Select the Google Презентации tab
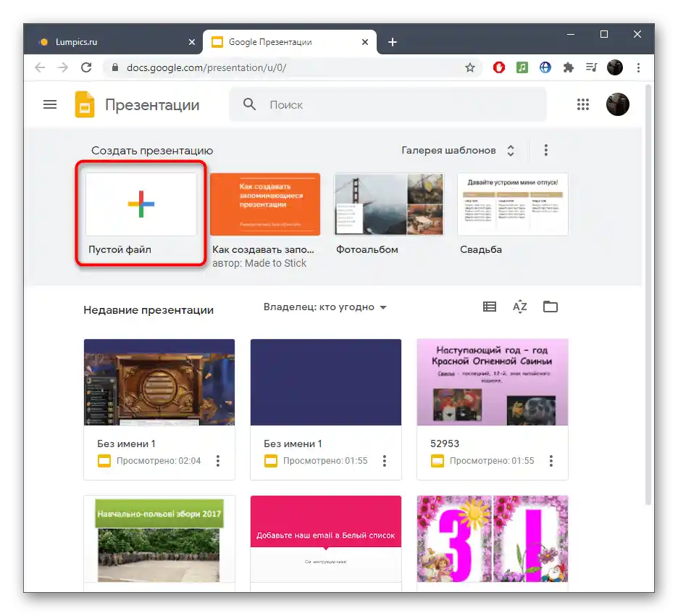Image resolution: width=678 pixels, height=616 pixels. coord(290,42)
